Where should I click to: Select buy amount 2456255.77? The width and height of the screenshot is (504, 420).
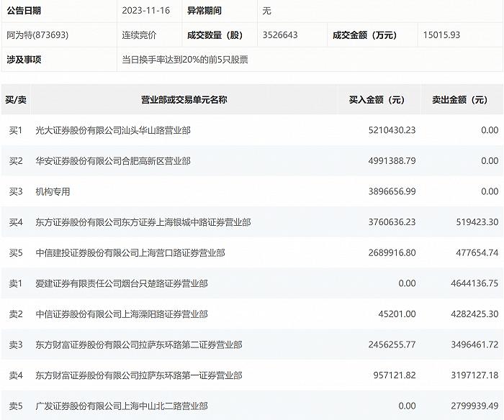(x=392, y=344)
